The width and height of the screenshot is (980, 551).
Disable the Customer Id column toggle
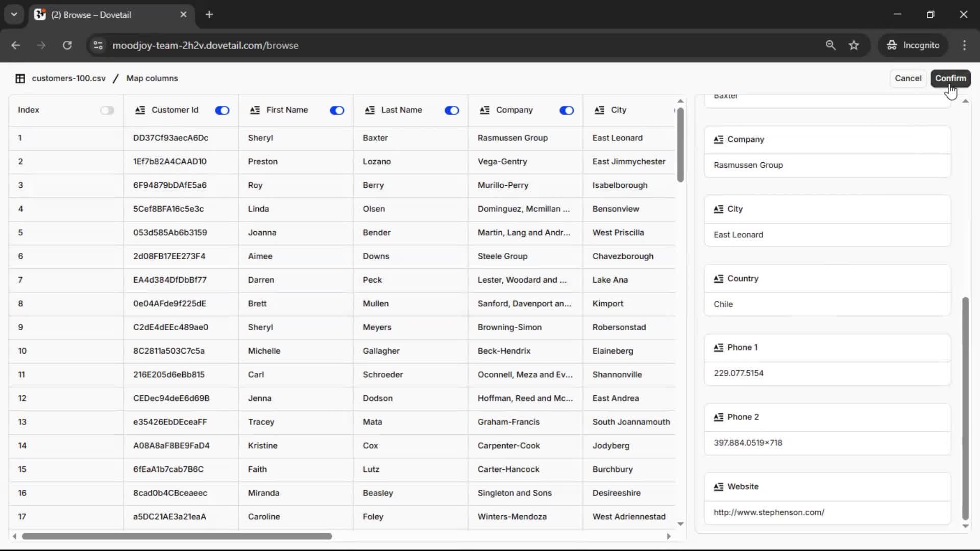click(x=222, y=110)
